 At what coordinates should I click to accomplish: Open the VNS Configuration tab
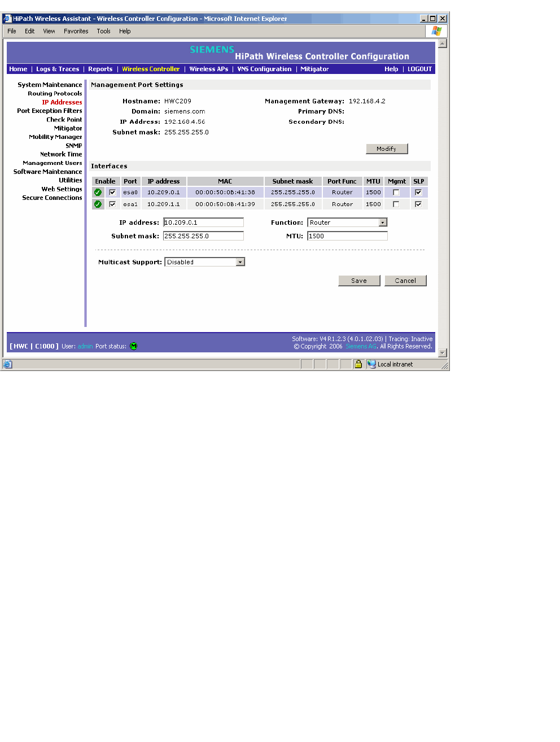[264, 69]
